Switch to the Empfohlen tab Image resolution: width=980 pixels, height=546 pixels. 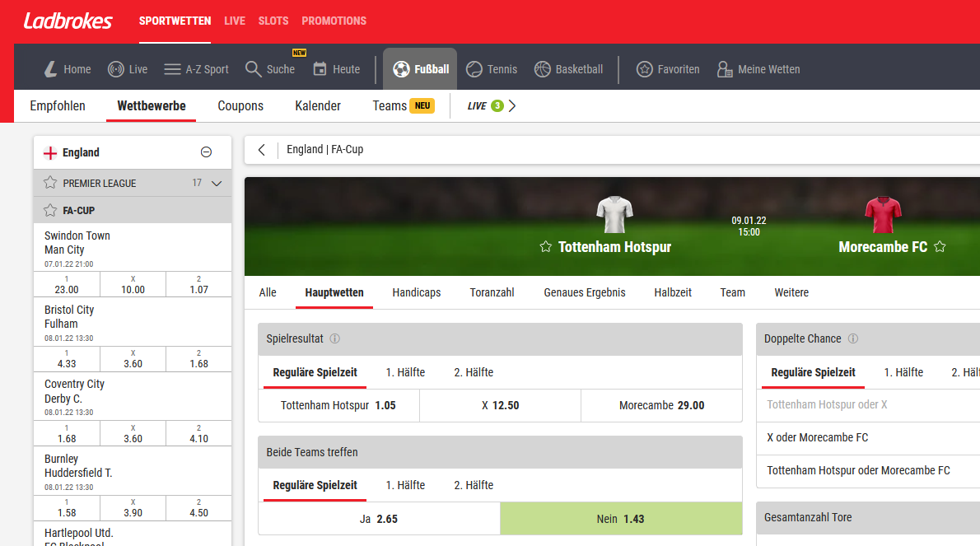(x=58, y=105)
